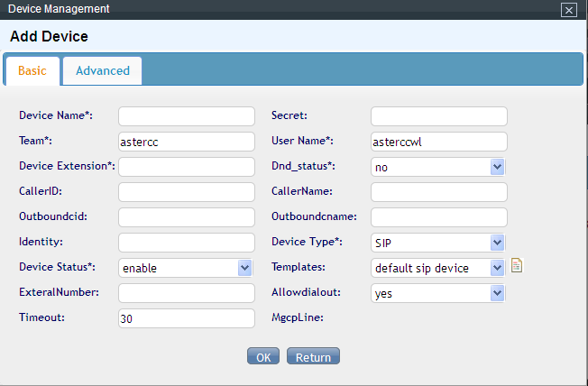Switch to the Advanced tab
588x386 pixels.
pos(103,71)
